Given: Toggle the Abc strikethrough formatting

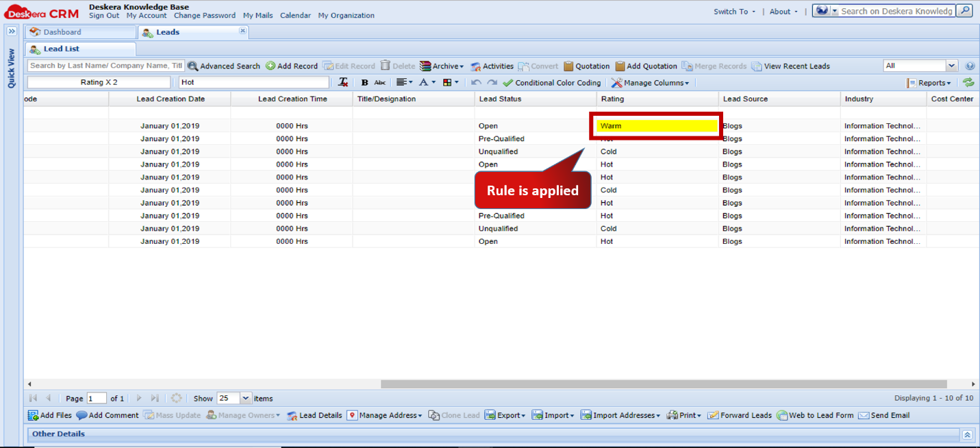Looking at the screenshot, I should pos(380,82).
